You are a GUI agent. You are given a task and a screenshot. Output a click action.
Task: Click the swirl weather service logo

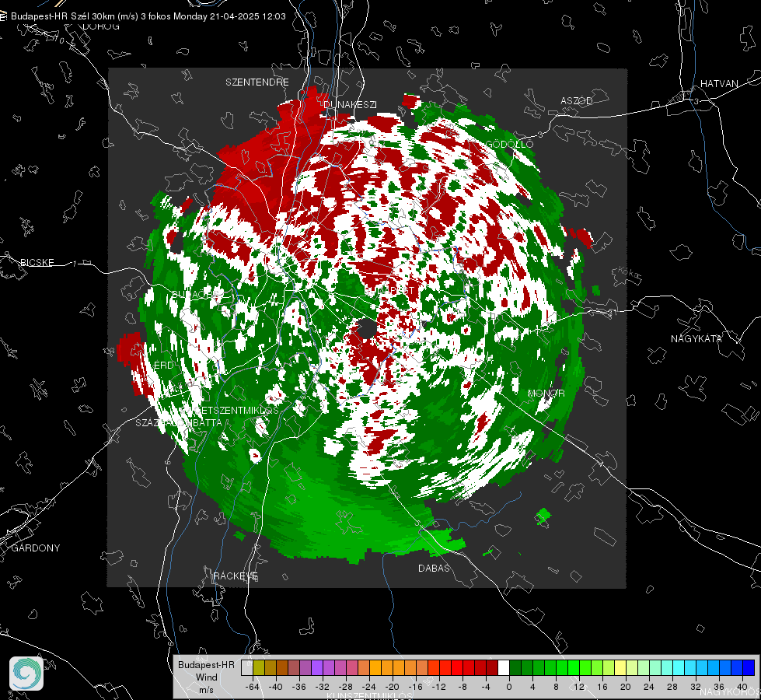pyautogui.click(x=26, y=674)
